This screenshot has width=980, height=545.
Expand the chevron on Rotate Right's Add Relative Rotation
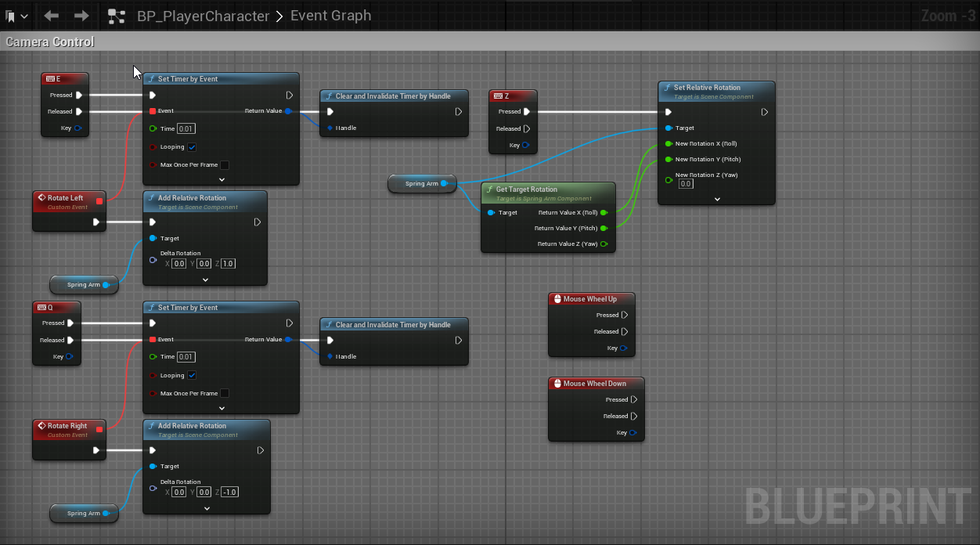point(207,508)
